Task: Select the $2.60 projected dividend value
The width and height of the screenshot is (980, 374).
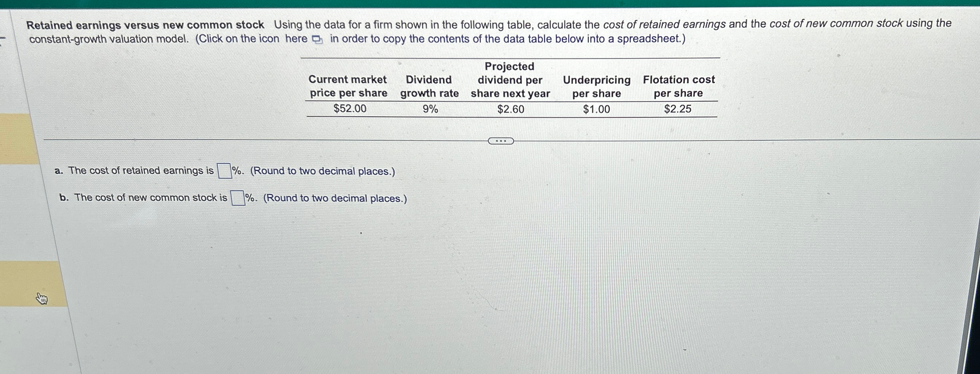Action: [510, 109]
